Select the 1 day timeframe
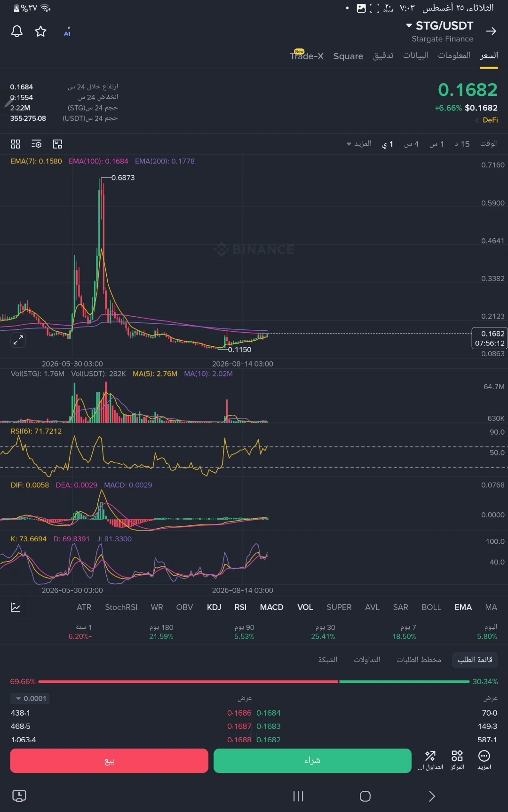This screenshot has width=508, height=812. coord(388,144)
